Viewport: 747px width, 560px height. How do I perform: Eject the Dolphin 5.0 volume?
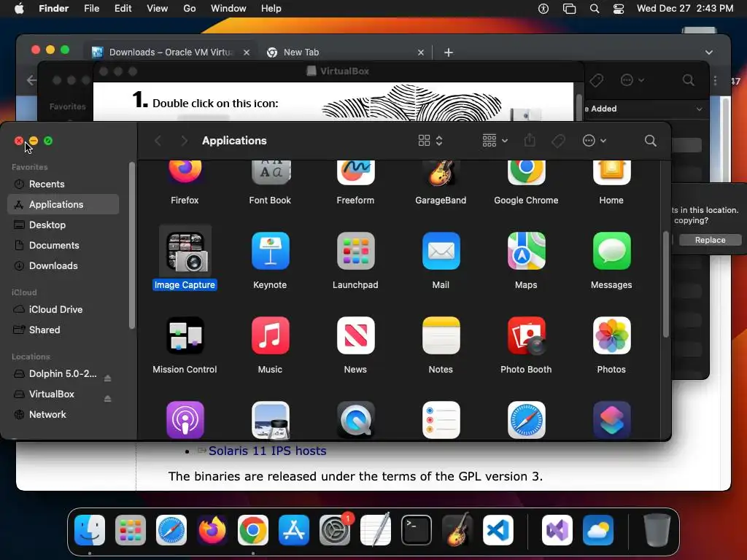(108, 378)
